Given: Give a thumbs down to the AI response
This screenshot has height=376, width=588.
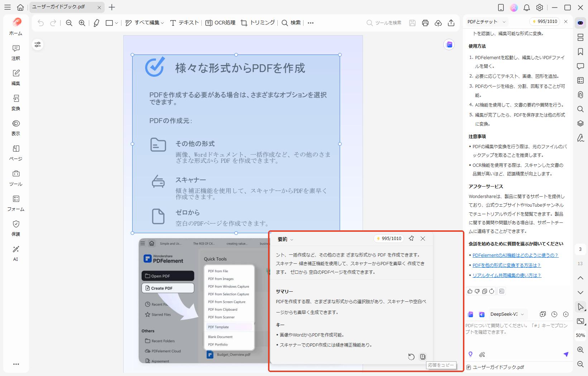Looking at the screenshot, I should [x=477, y=291].
